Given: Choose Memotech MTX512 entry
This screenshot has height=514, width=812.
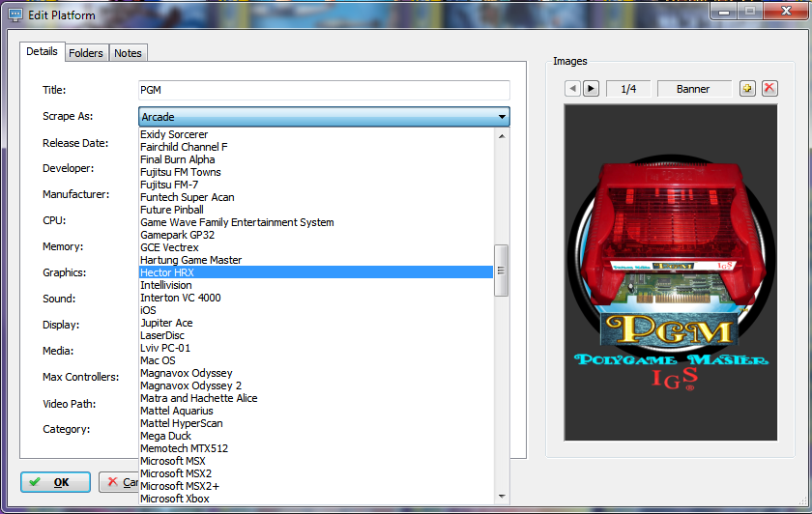Looking at the screenshot, I should [x=316, y=448].
